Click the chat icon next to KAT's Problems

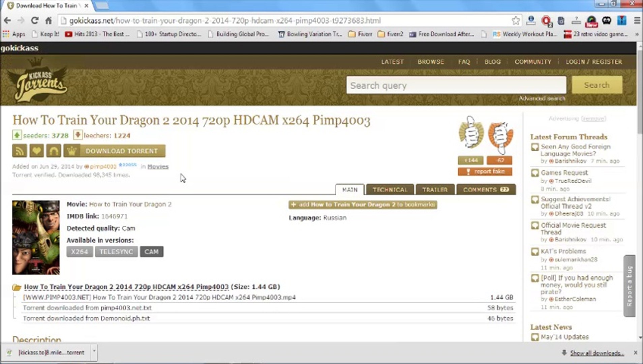535,252
